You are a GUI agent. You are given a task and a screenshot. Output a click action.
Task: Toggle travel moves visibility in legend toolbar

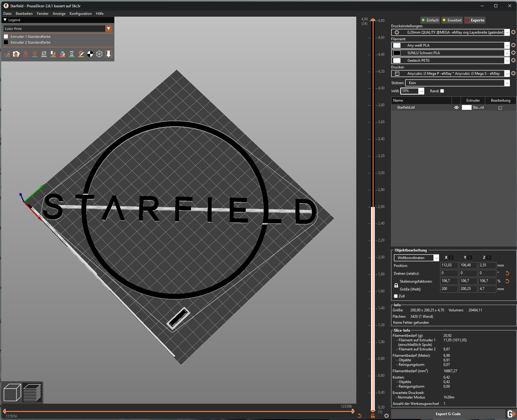(x=7, y=54)
